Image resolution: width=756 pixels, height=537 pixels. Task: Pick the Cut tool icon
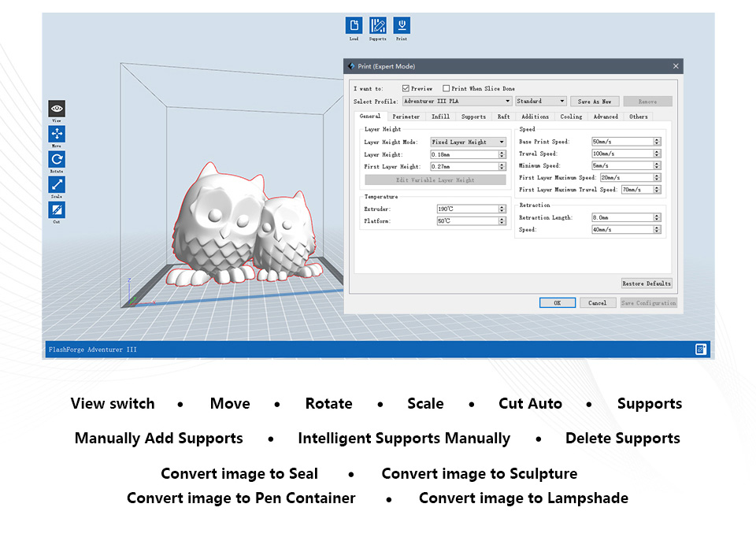click(57, 210)
